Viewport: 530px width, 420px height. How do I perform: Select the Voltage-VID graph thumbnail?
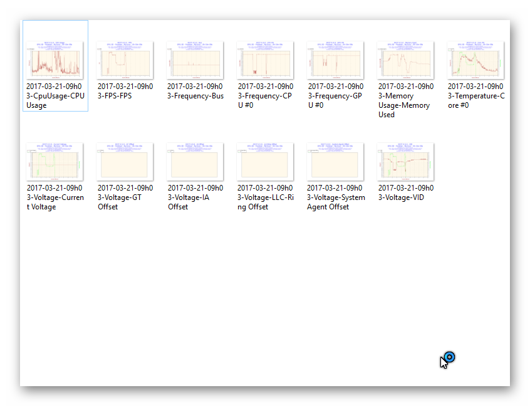tap(405, 162)
